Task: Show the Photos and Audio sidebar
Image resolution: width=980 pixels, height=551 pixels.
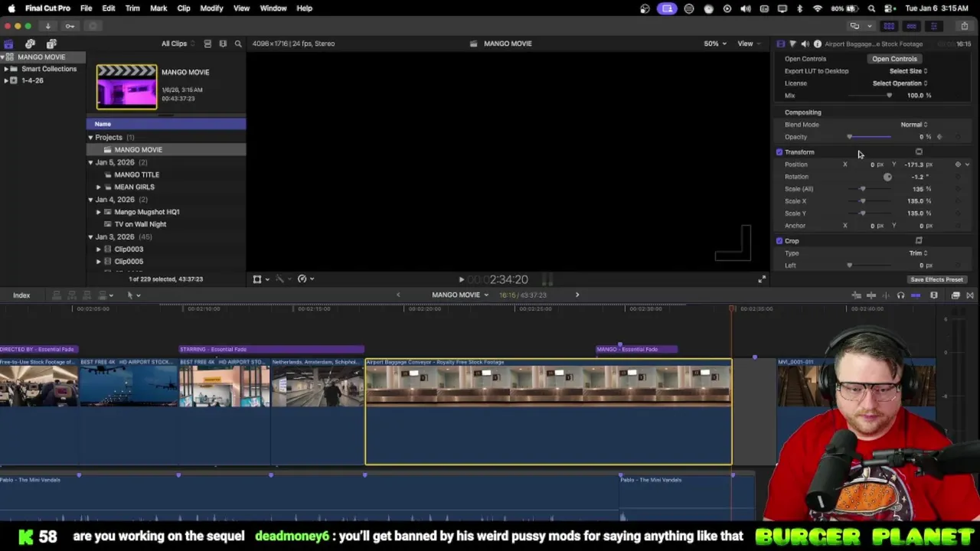Action: (30, 44)
